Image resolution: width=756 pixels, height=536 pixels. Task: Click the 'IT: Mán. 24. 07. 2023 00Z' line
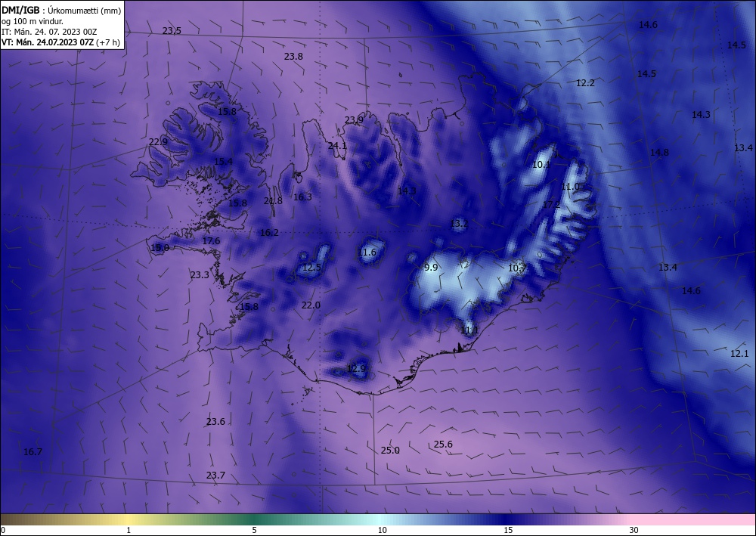49,32
